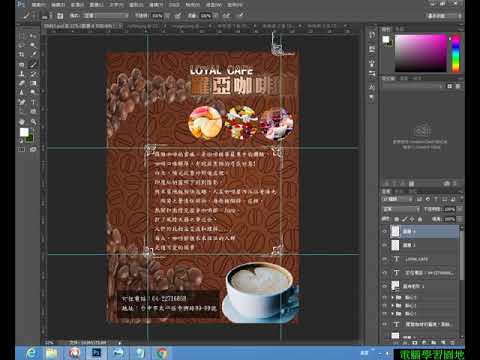Enable airbrush mode in options bar

tap(226, 16)
